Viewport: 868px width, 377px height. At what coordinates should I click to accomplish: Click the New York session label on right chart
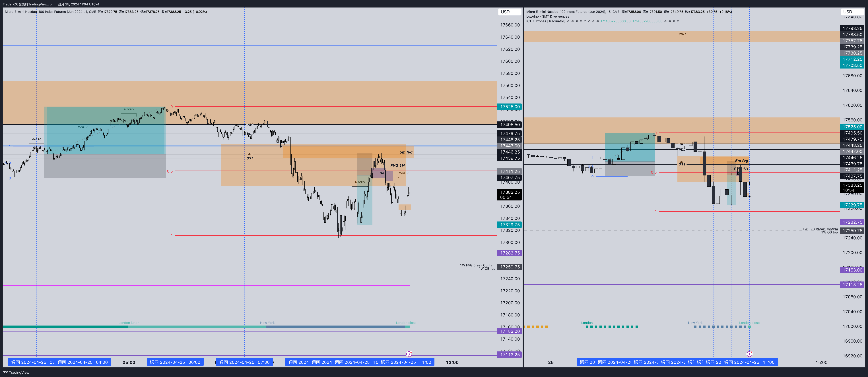(695, 323)
